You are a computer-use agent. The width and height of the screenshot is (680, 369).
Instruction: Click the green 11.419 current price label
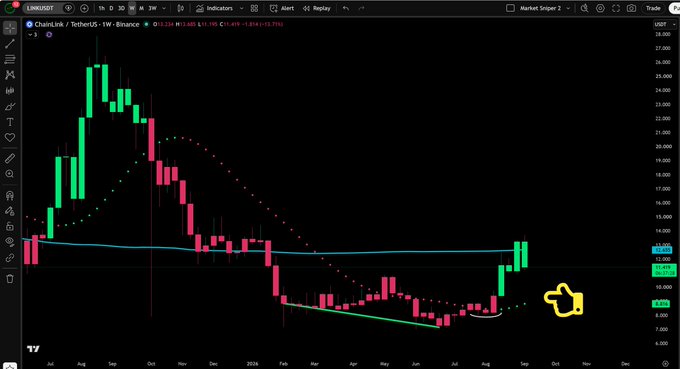point(664,270)
